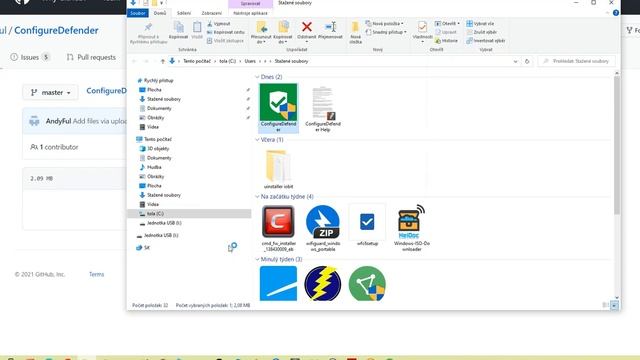This screenshot has height=360, width=640.
Task: Click Tento počítač in the address path
Action: [x=197, y=61]
